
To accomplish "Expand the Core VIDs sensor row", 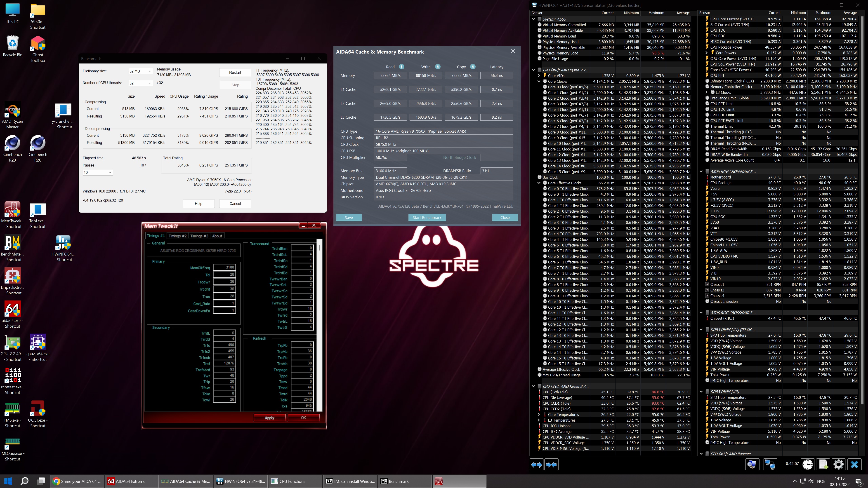I will 538,76.
